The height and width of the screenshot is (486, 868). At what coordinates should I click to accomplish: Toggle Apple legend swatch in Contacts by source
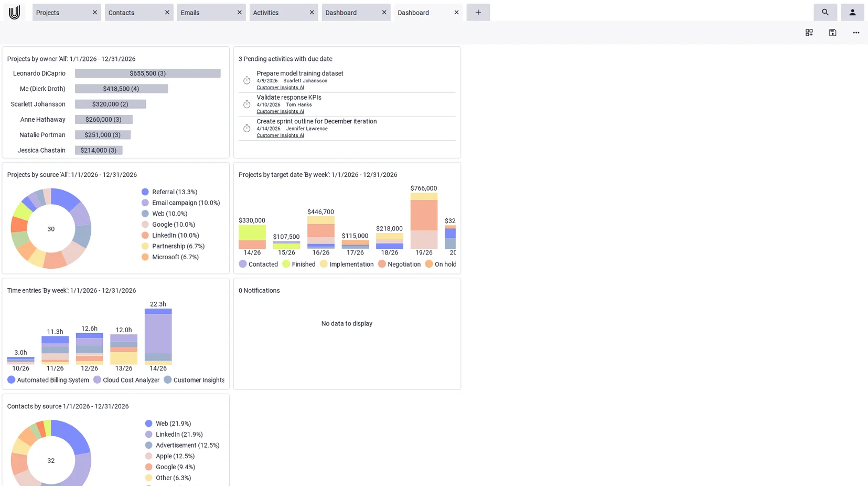point(149,457)
